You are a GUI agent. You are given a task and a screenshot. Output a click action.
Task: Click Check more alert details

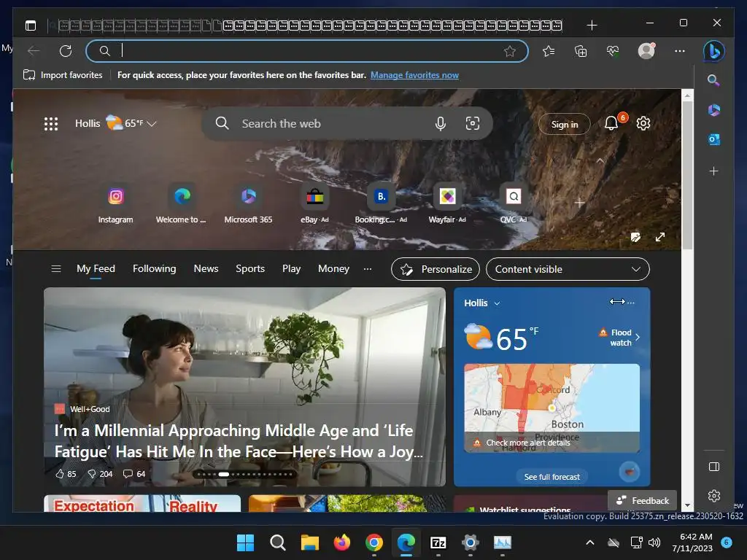point(528,443)
